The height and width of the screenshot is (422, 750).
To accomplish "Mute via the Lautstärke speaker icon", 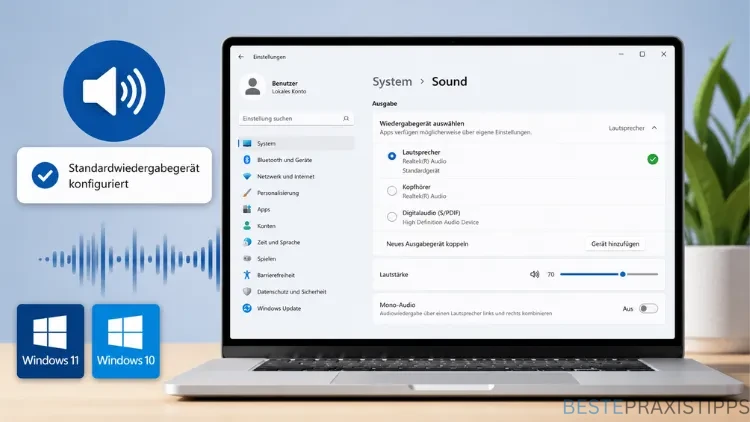I will coord(534,274).
